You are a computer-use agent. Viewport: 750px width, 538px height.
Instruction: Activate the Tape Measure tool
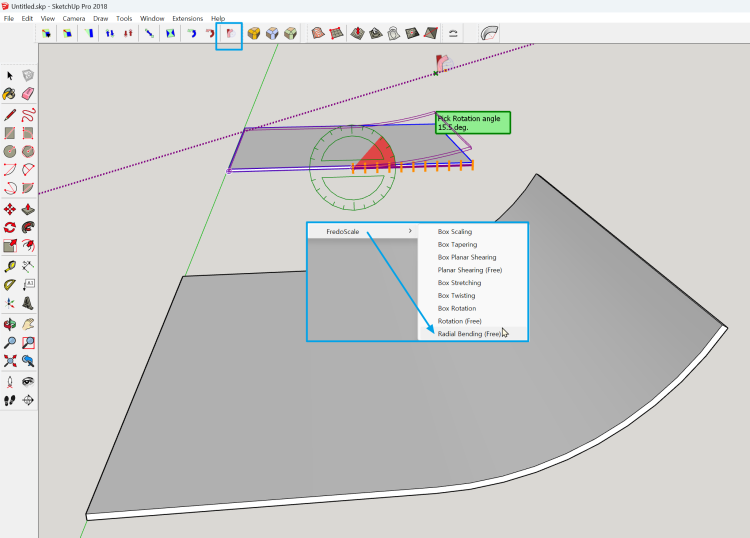tap(10, 266)
